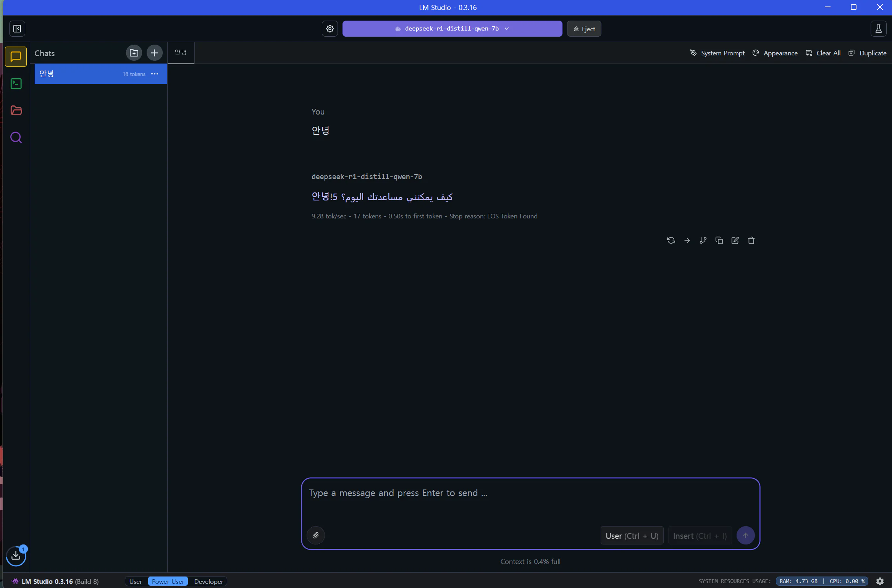Open the Chat section in the left rail

[x=16, y=57]
